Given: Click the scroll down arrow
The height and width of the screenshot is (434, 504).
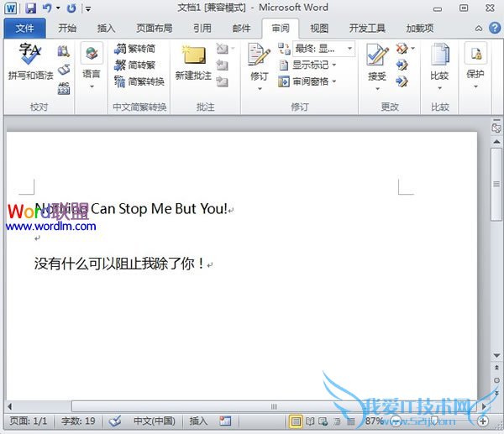Looking at the screenshot, I should pos(496,356).
